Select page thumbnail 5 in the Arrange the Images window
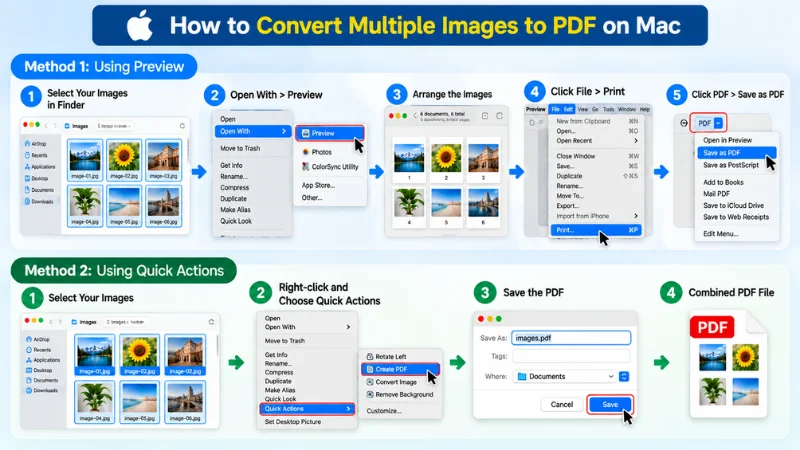This screenshot has height=450, width=800. pos(446,207)
